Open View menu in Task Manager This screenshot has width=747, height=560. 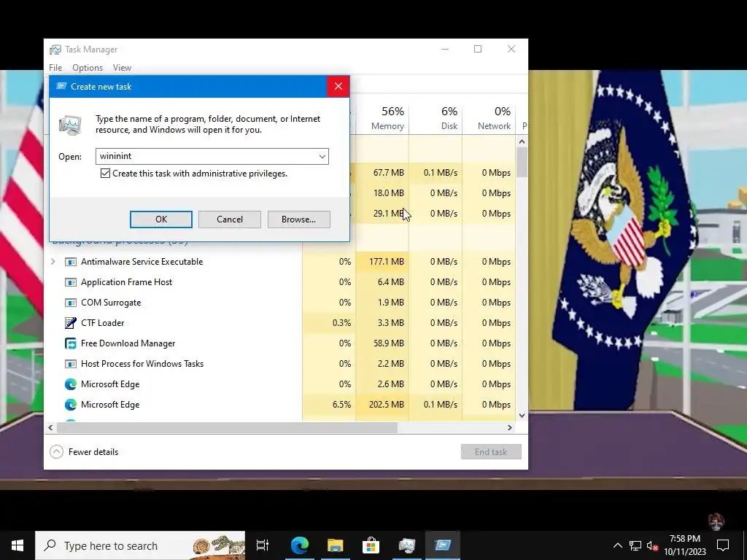coord(122,68)
